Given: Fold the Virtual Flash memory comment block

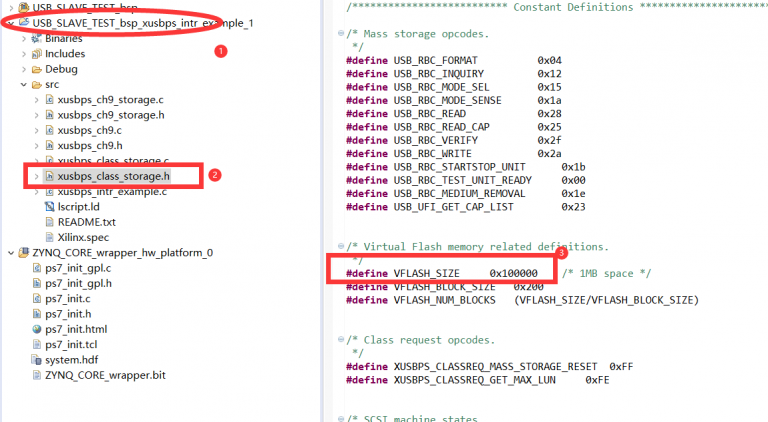Looking at the screenshot, I should 342,246.
